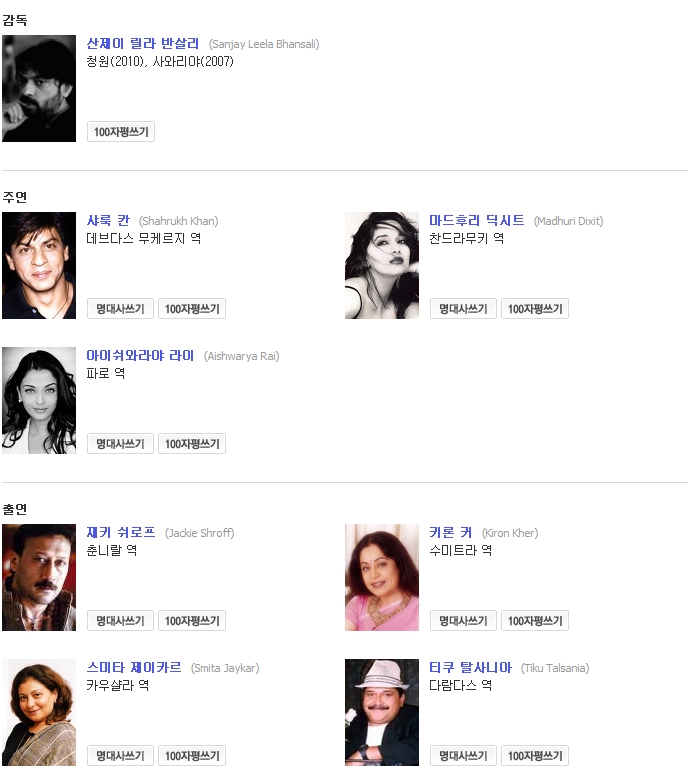693x771 pixels.
Task: Open Tiku Talsania's profile link
Action: [470, 668]
